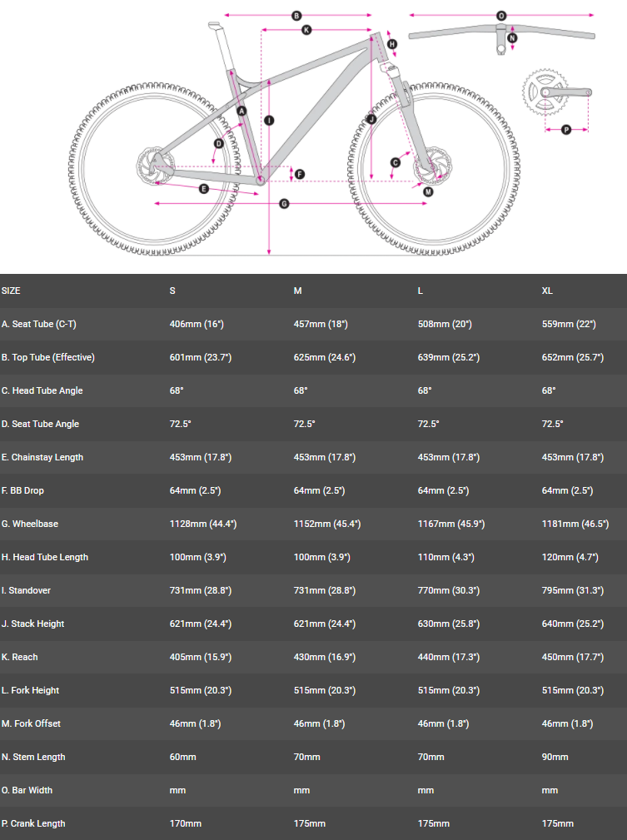
Task: Click the C head tube angle marker
Action: pos(396,162)
